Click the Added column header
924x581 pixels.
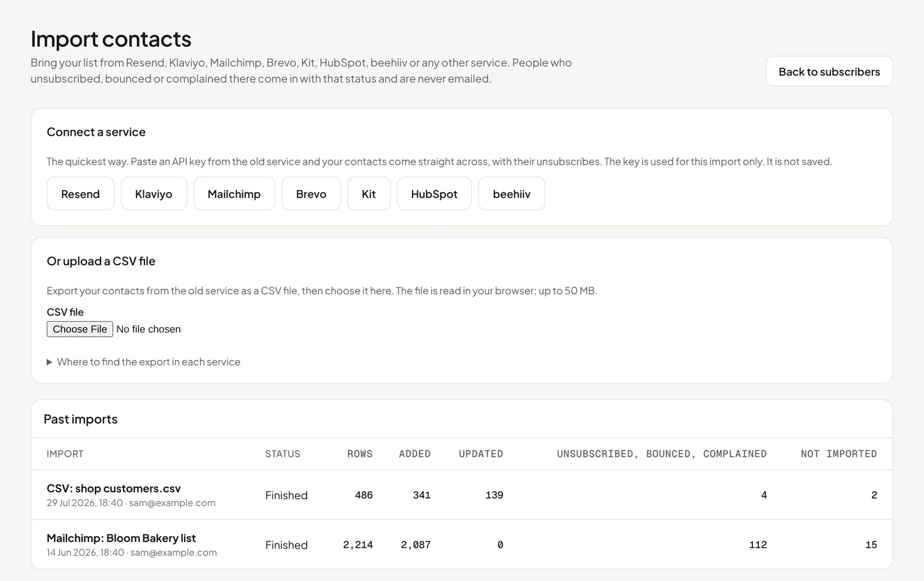coord(414,454)
